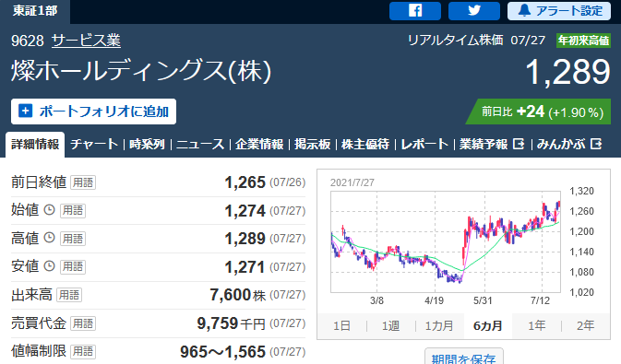The height and width of the screenshot is (364, 621).
Task: Select the 1日 chart period
Action: (x=341, y=325)
